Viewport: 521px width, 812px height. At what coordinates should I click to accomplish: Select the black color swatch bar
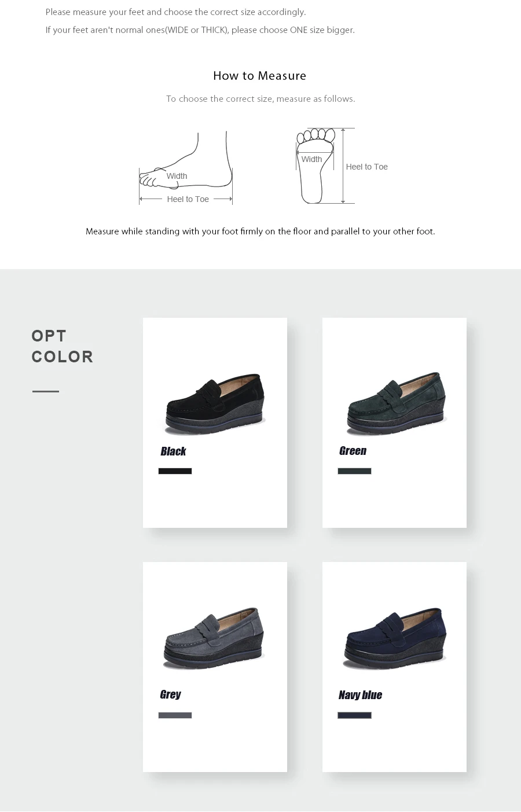[175, 471]
